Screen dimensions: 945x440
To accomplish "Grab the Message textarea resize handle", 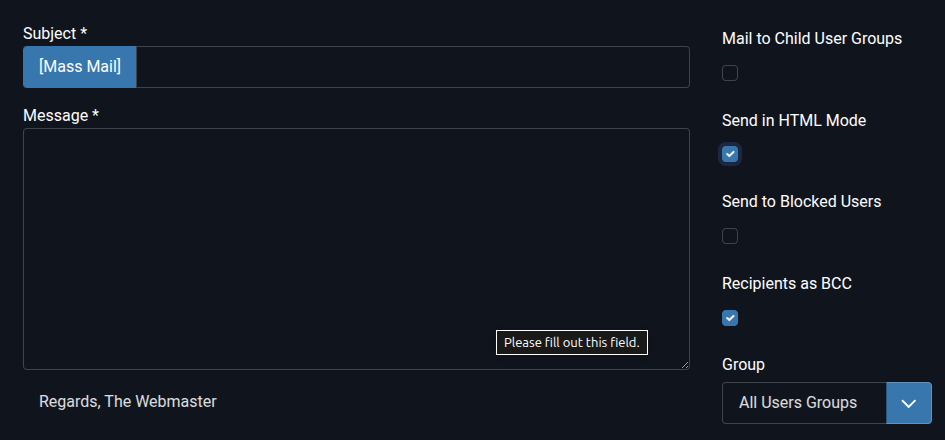I will tap(685, 365).
